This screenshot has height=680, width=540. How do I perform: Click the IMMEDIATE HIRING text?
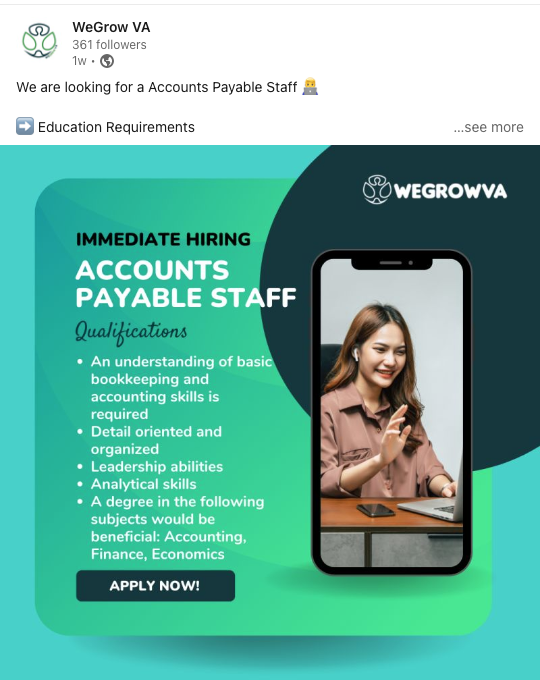163,239
